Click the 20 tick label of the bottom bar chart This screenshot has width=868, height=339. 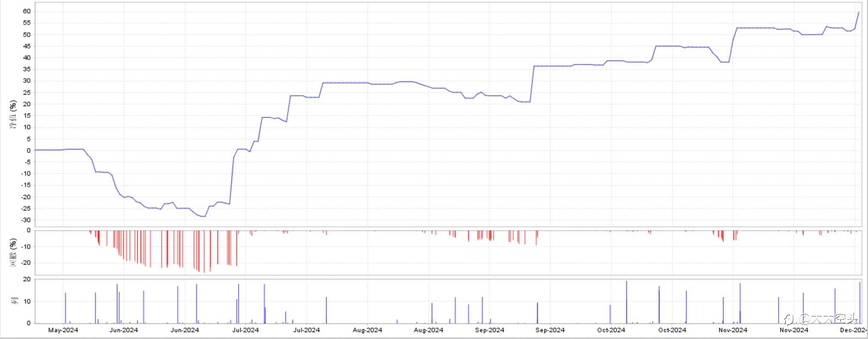27,279
